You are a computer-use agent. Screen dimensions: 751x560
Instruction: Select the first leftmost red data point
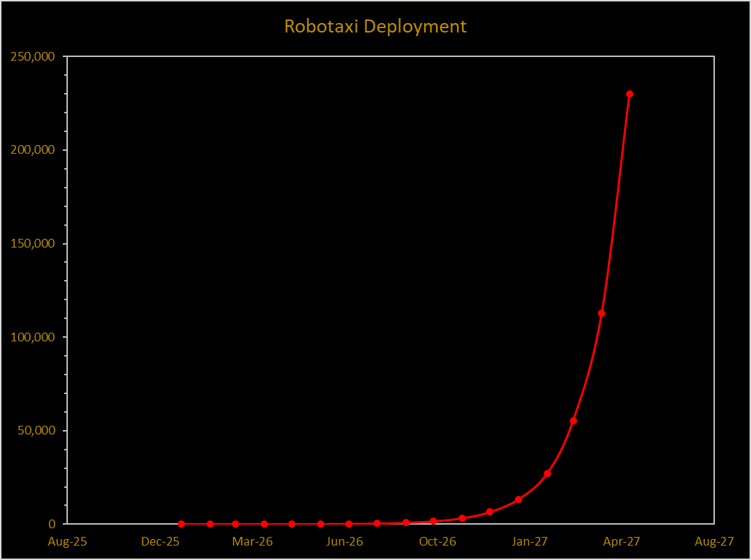pyautogui.click(x=181, y=524)
